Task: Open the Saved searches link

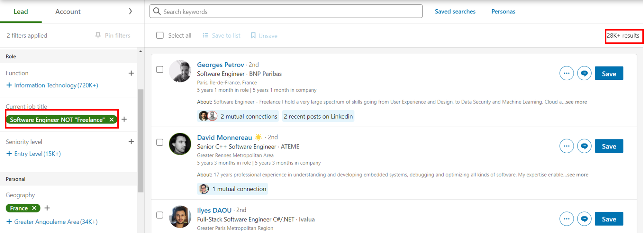Action: coord(455,12)
